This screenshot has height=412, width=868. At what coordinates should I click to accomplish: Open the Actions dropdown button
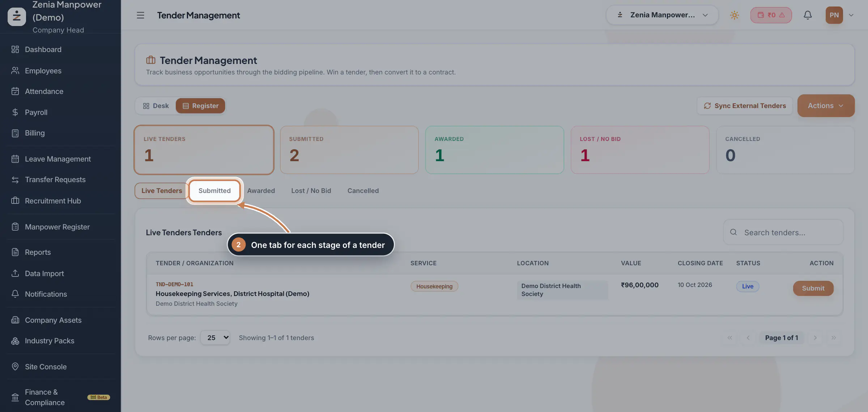pyautogui.click(x=826, y=106)
